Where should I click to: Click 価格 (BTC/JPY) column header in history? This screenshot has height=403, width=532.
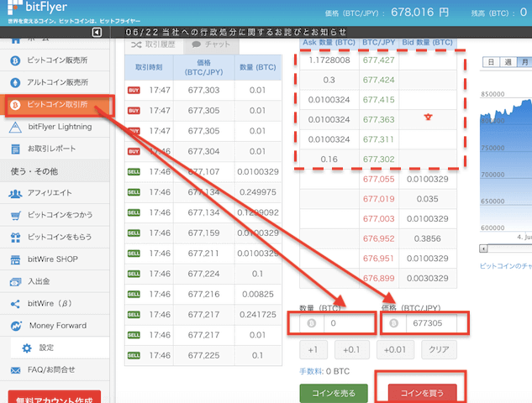[x=204, y=67]
